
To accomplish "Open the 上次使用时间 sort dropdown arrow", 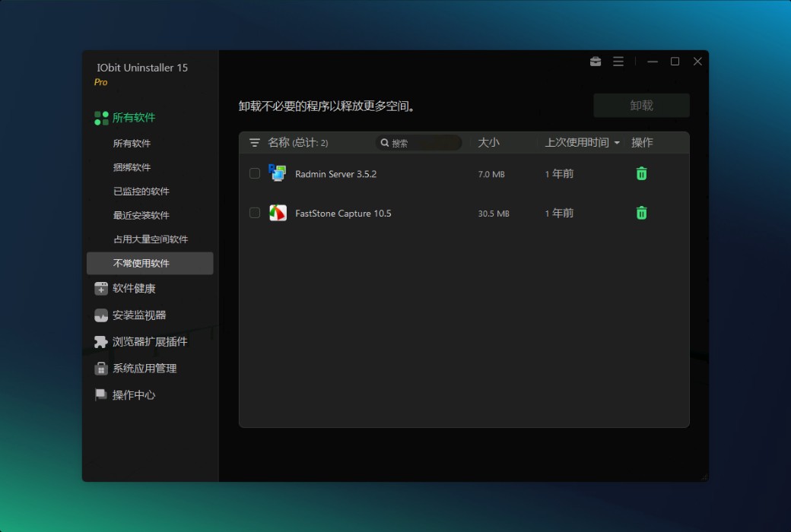I will [x=617, y=143].
